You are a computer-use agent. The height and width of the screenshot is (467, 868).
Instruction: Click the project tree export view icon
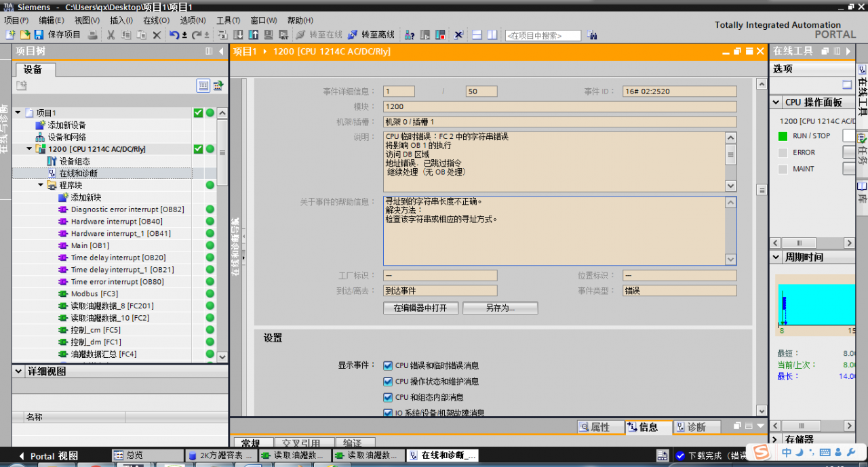218,85
